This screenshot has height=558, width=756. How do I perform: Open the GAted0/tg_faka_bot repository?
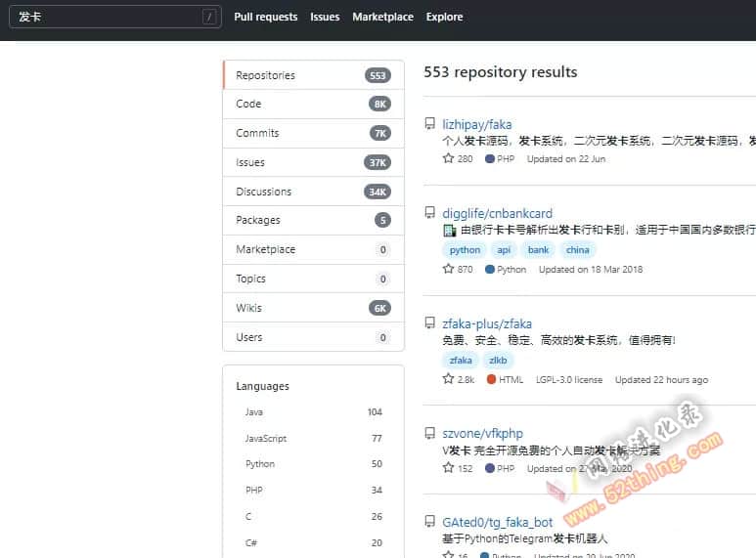pyautogui.click(x=497, y=523)
